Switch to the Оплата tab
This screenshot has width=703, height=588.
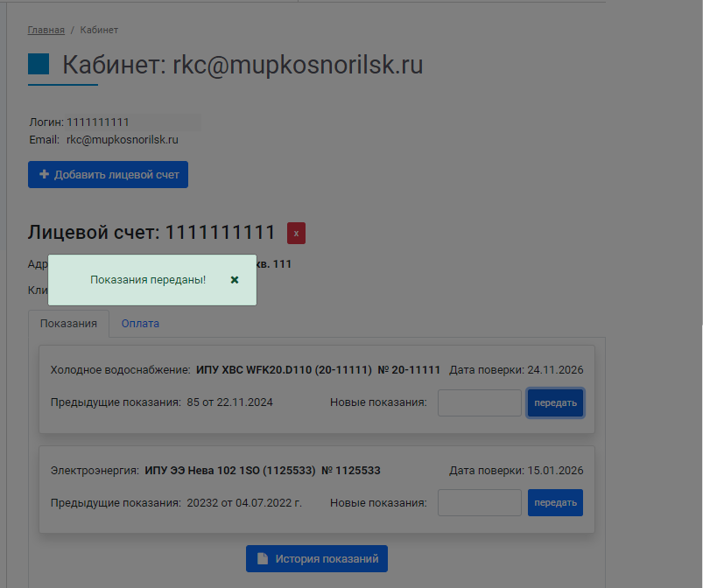(x=140, y=324)
